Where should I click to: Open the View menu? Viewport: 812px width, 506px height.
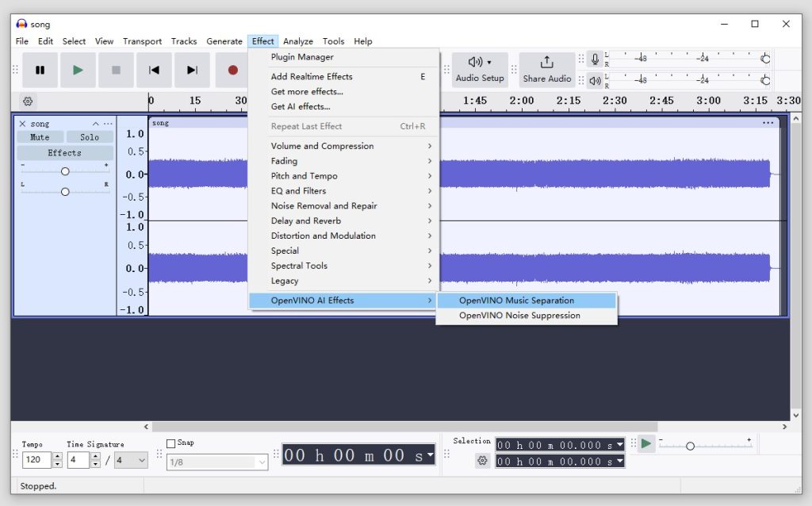click(x=104, y=41)
